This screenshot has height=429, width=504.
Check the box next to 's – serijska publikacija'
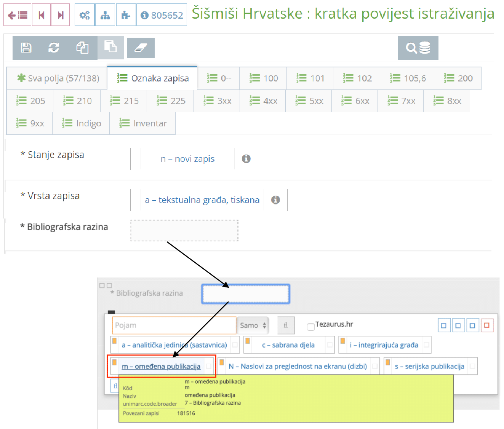pos(472,366)
